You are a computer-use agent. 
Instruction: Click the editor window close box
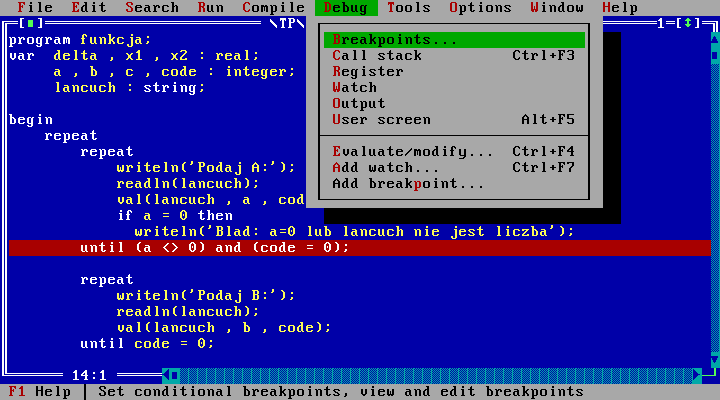point(31,23)
